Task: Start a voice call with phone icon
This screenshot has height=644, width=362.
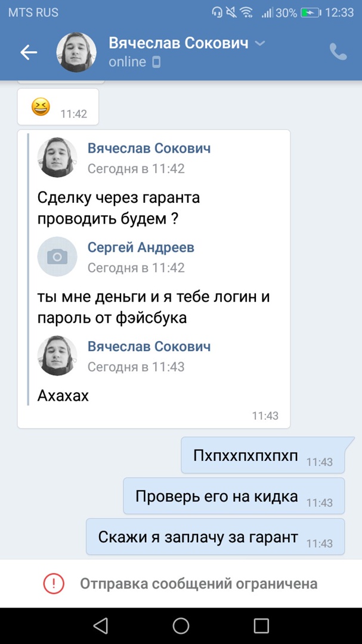Action: pyautogui.click(x=338, y=52)
